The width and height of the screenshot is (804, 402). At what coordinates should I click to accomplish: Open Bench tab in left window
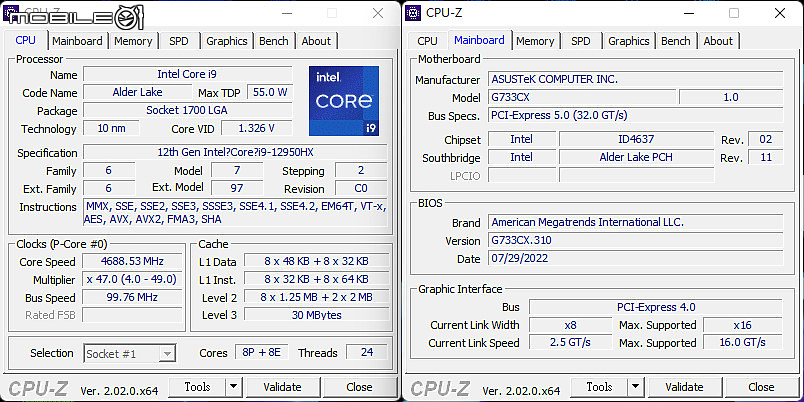[274, 41]
